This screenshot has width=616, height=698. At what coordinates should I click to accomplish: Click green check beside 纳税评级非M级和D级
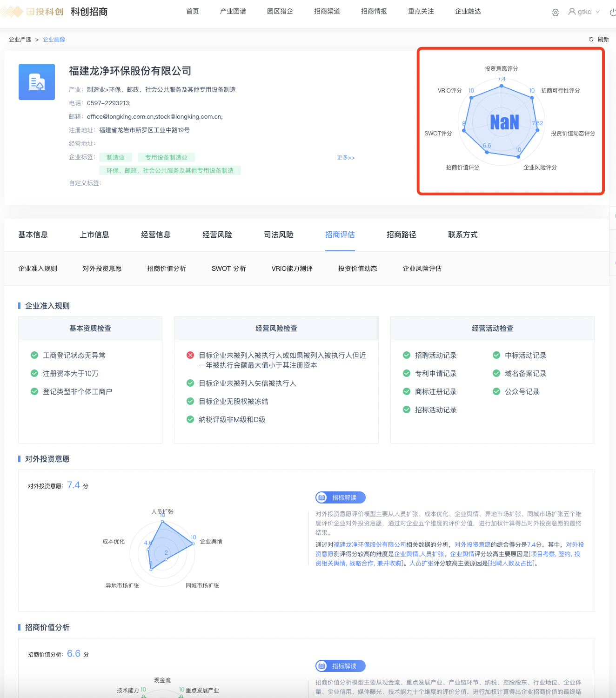[x=190, y=420]
